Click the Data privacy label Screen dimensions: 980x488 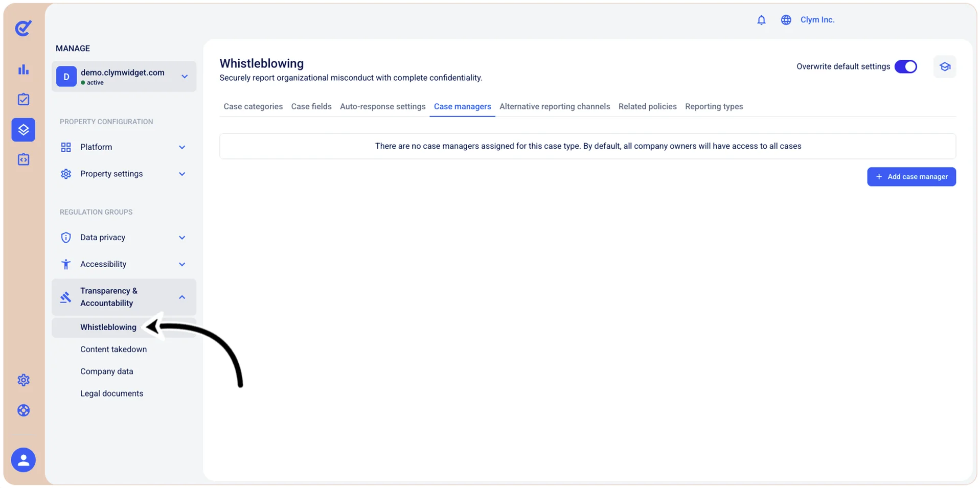coord(103,238)
